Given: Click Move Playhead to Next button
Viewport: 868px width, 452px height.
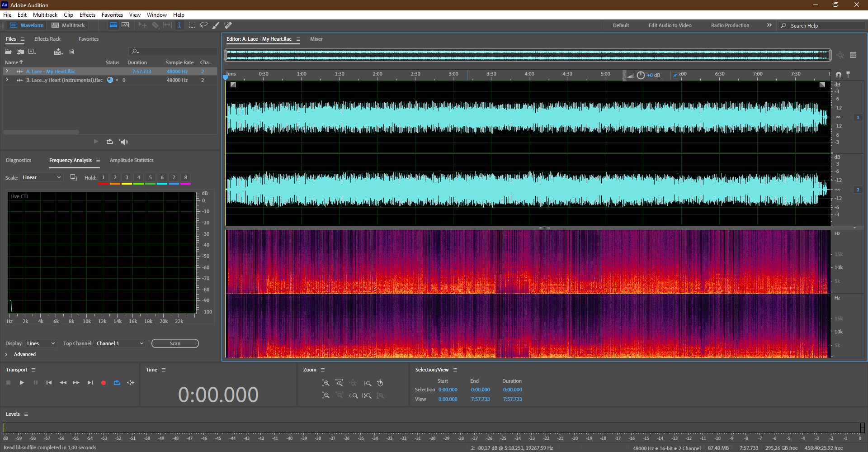Looking at the screenshot, I should click(90, 383).
